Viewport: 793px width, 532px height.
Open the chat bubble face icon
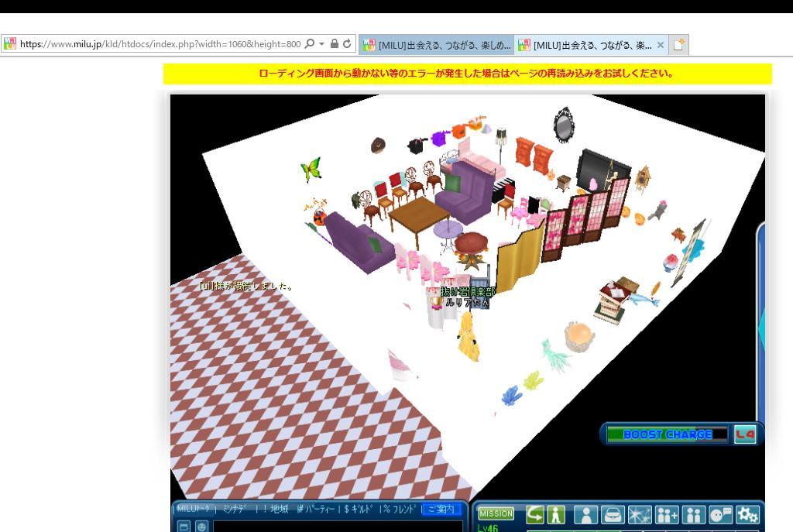720,515
